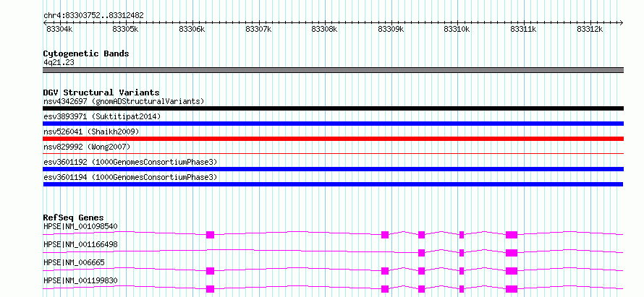Click the HPSE|NM_001166498 transcript label

80,244
